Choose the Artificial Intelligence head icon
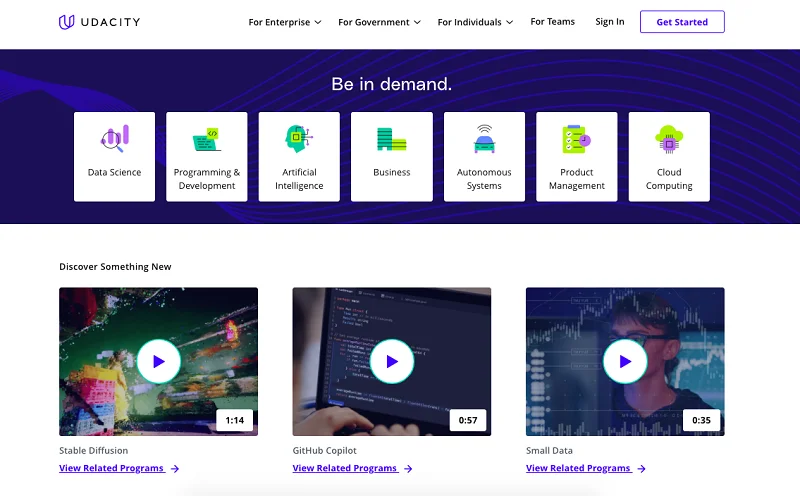Image resolution: width=800 pixels, height=496 pixels. (x=299, y=139)
